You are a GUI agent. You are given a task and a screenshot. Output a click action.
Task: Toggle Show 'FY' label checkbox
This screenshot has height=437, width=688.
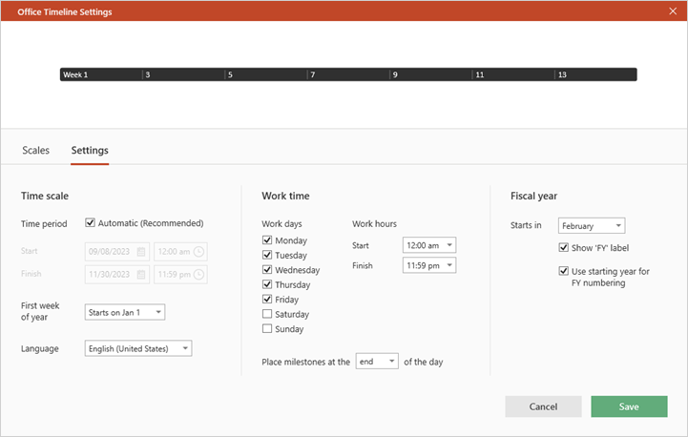tap(564, 247)
